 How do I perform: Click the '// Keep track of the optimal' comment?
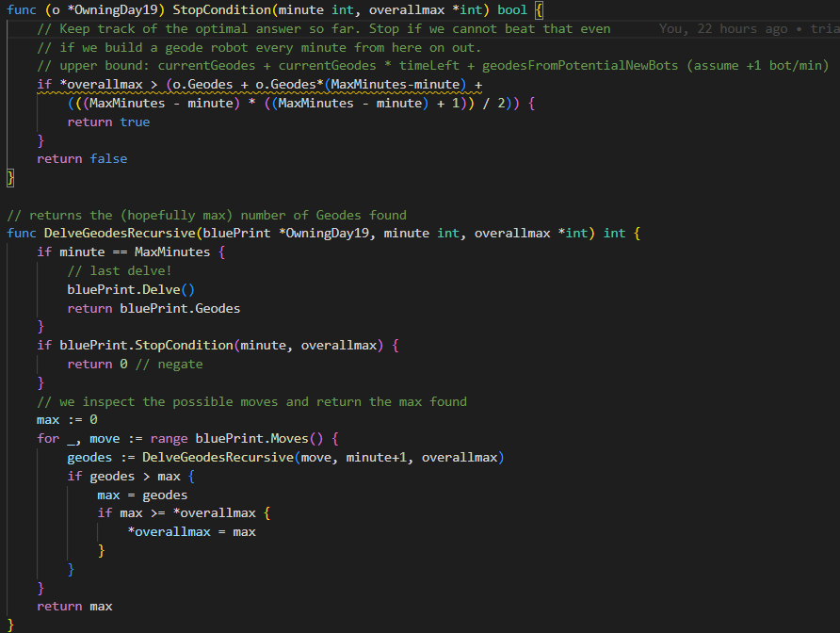tap(324, 29)
